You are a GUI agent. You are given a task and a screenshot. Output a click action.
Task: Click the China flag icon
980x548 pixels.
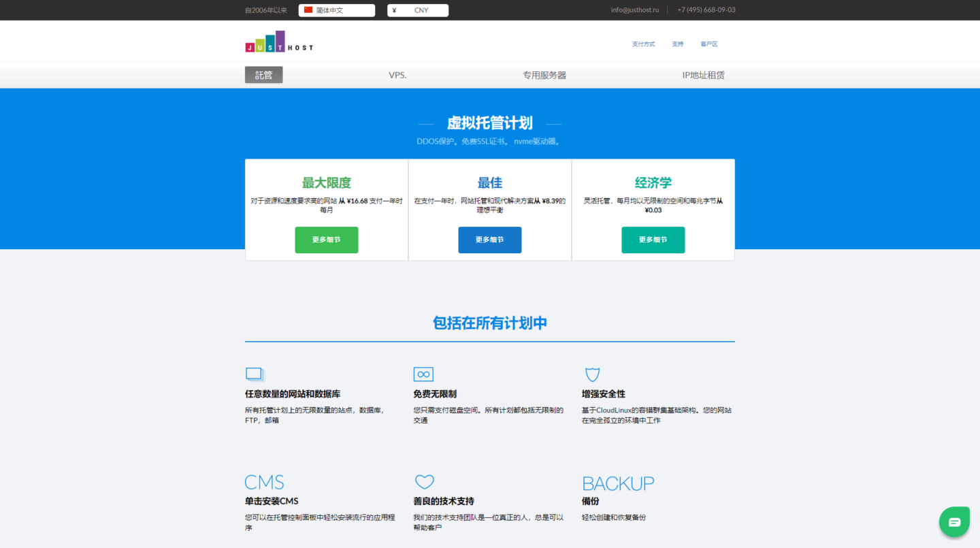[x=308, y=10]
